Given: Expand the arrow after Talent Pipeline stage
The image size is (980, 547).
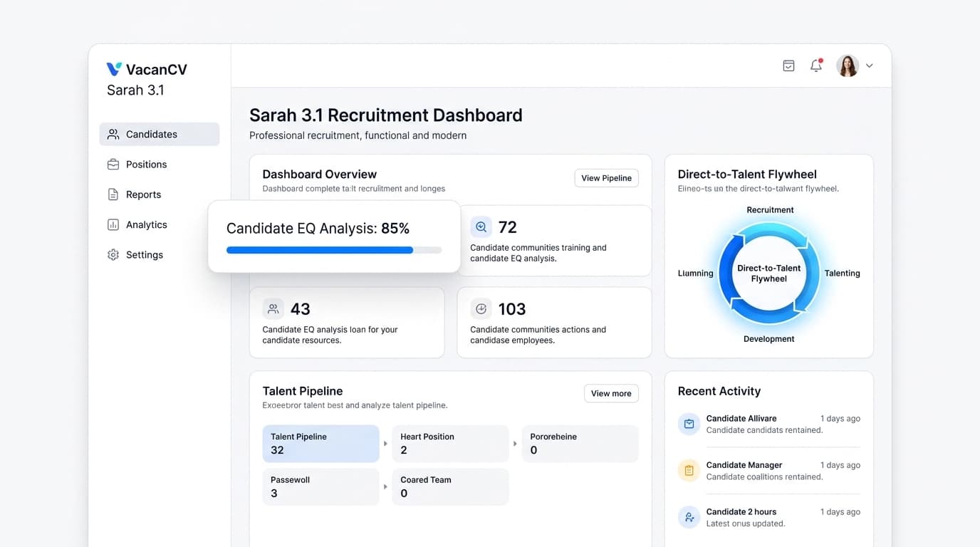Looking at the screenshot, I should coord(385,443).
